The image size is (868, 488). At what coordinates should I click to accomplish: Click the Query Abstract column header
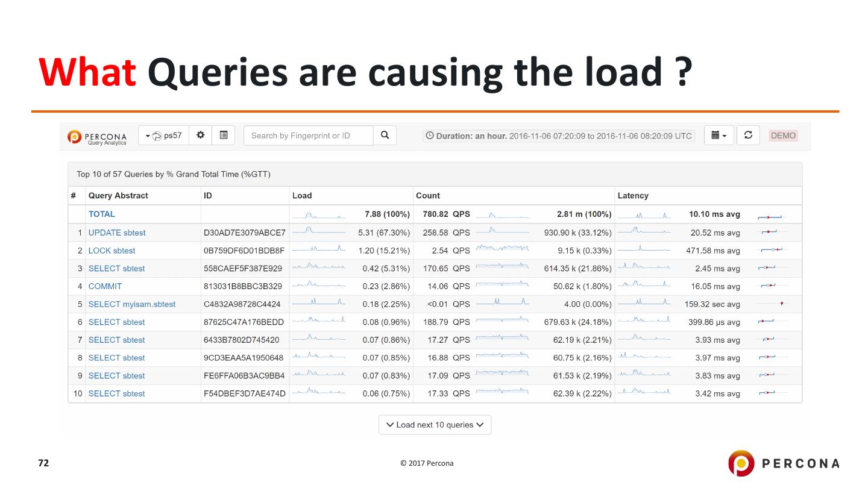118,196
